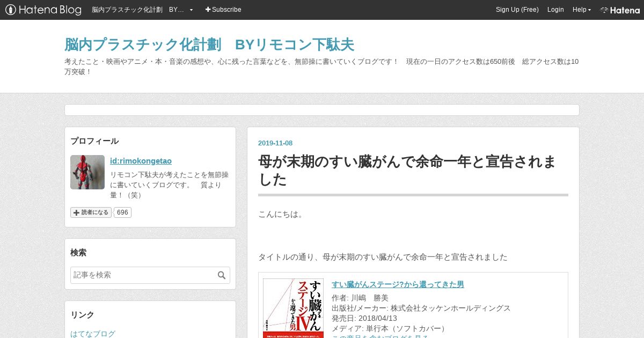644x338 pixels.
Task: Run search with the magnifier icon
Action: point(222,275)
